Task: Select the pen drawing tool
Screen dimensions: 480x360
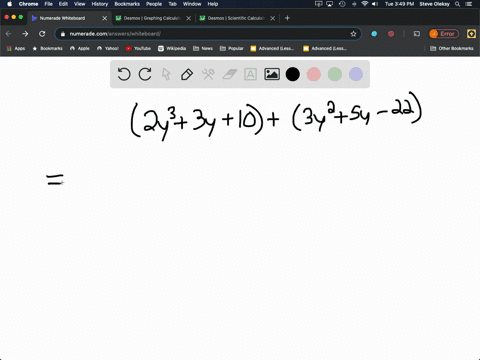Action: (x=187, y=74)
